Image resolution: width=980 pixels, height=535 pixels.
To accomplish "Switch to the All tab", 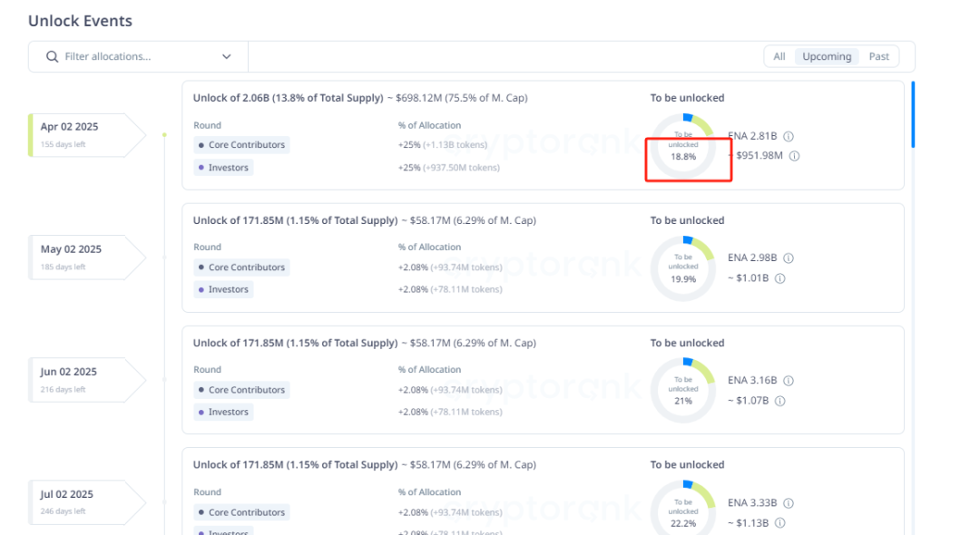I will click(779, 56).
